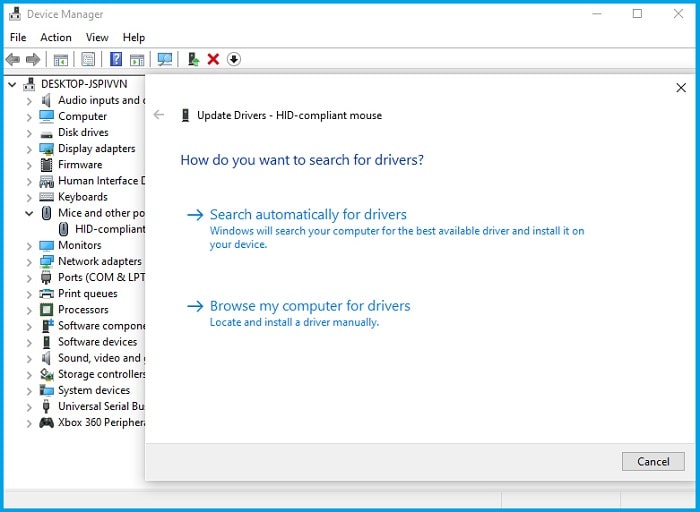Choose Search automatically for drivers
This screenshot has width=700, height=512.
(308, 215)
